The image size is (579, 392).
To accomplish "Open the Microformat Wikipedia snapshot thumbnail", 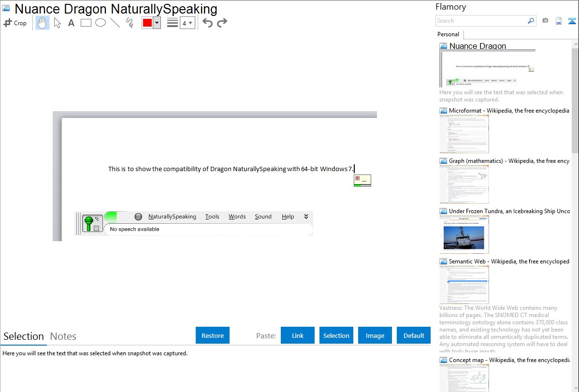I will 464,134.
